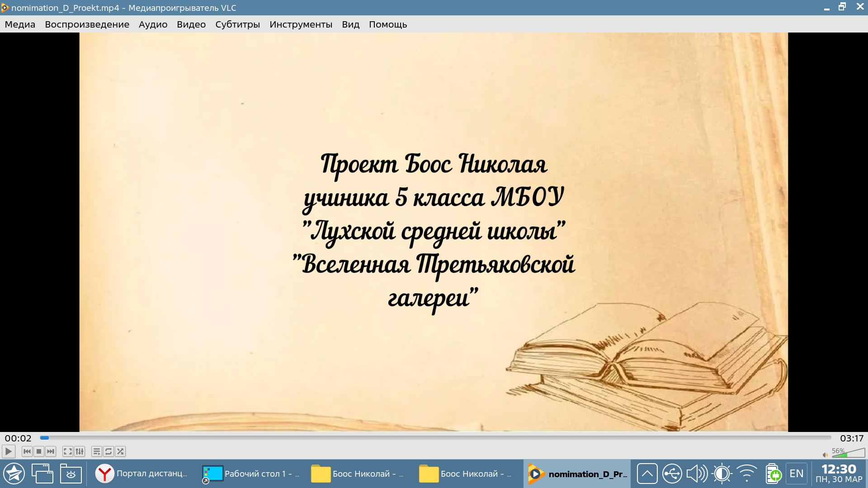Open the Субтитры menu

pos(237,24)
